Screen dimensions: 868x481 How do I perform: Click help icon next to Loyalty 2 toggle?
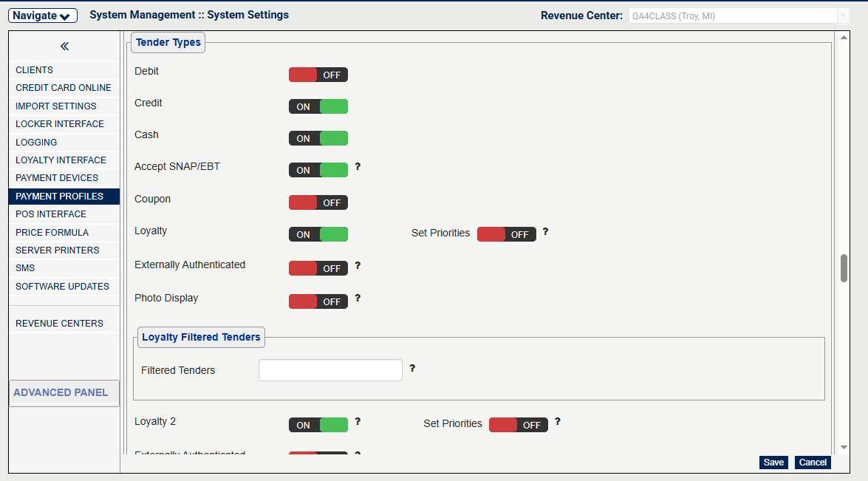[x=358, y=422]
